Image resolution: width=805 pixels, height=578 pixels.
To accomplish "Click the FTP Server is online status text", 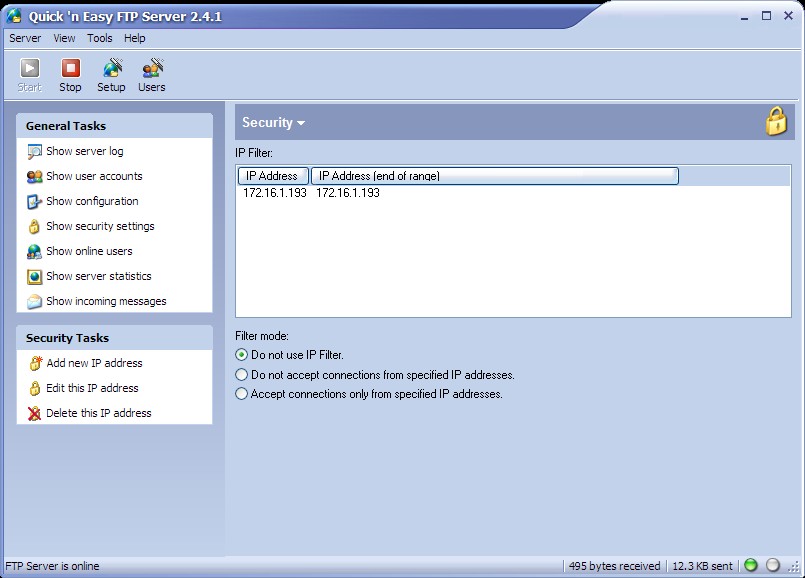I will tap(52, 566).
